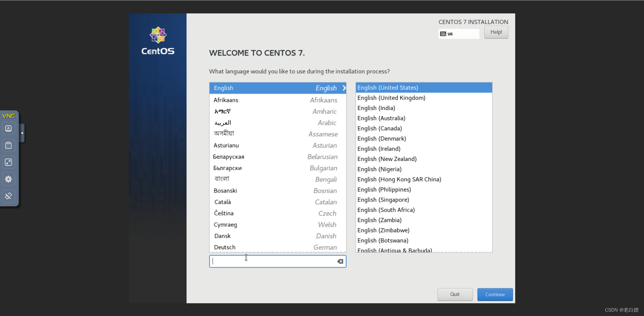Choose English (South Africa) locale

424,210
